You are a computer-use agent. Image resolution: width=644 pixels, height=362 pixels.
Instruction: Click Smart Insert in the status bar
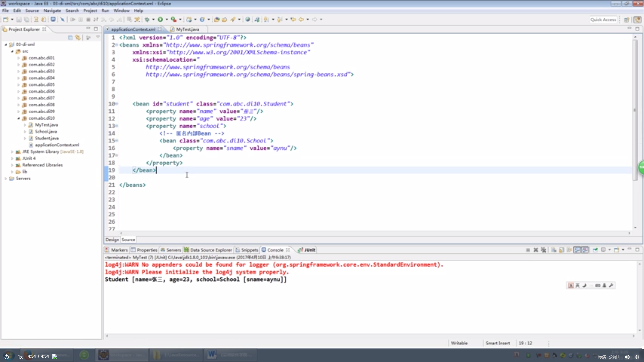click(498, 343)
